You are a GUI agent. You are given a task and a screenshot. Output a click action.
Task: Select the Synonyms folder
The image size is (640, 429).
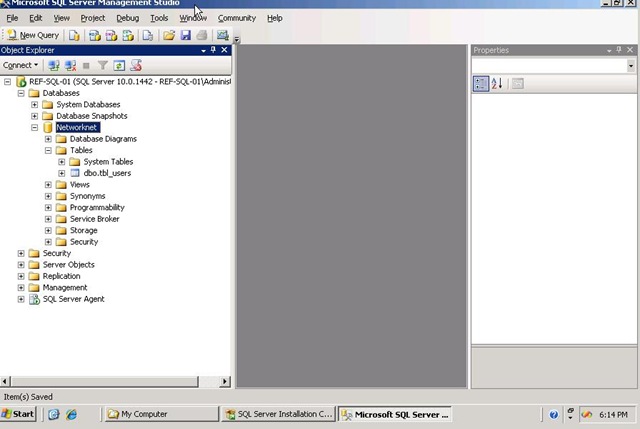(87, 196)
